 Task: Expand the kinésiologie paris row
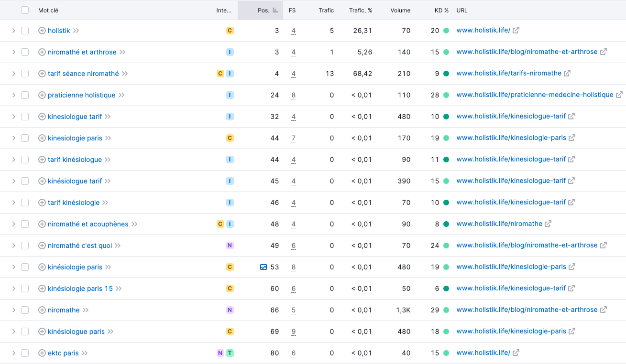pyautogui.click(x=13, y=267)
